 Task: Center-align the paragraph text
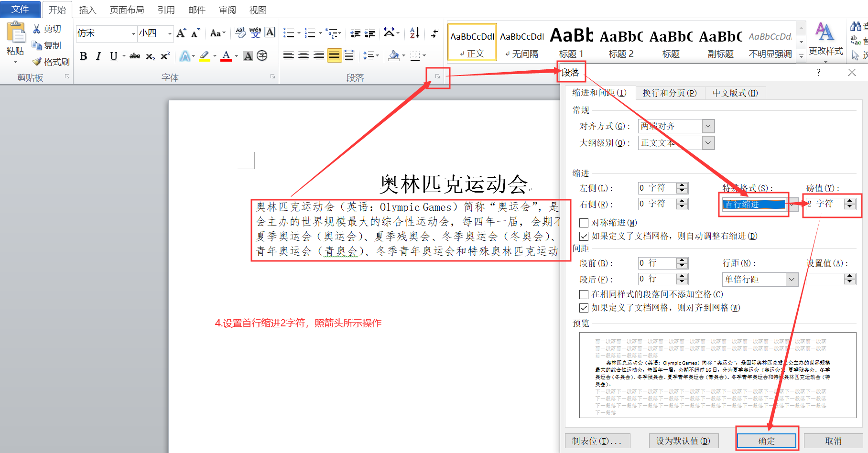pos(304,55)
